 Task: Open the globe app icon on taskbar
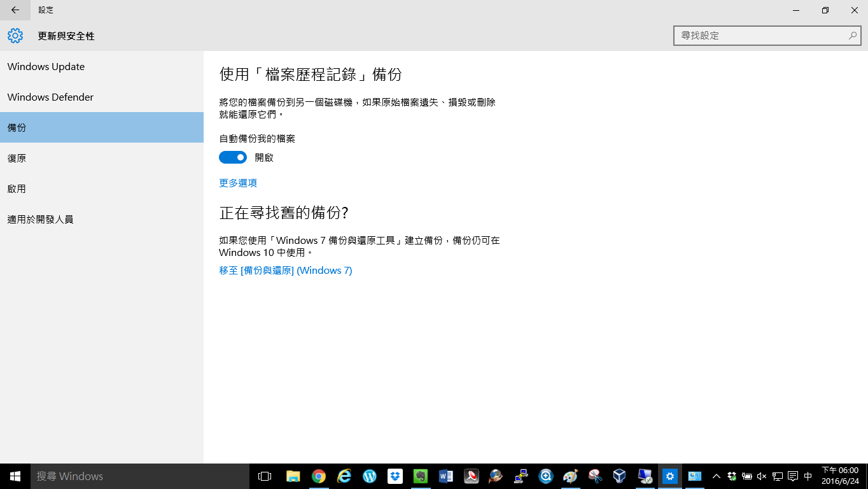pos(496,476)
